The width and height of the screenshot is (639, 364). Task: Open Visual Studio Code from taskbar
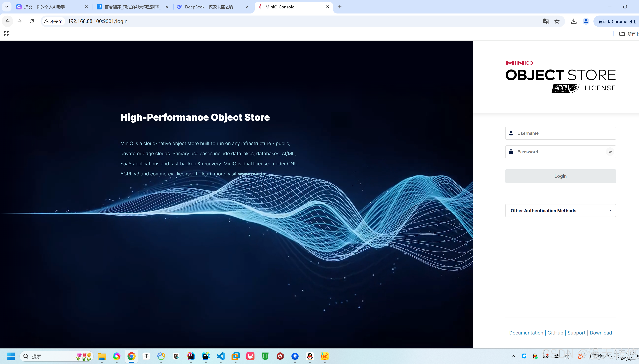(x=221, y=356)
